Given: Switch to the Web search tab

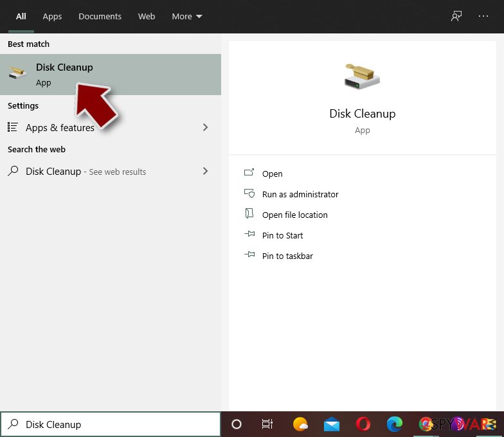Looking at the screenshot, I should coord(147,17).
